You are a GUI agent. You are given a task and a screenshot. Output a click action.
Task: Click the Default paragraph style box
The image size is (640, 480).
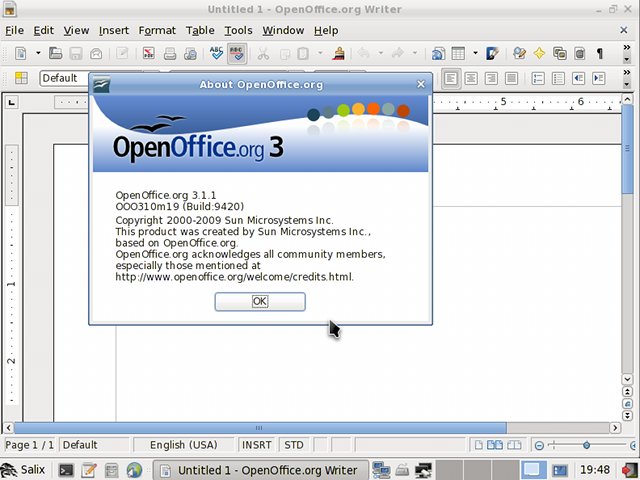point(64,78)
